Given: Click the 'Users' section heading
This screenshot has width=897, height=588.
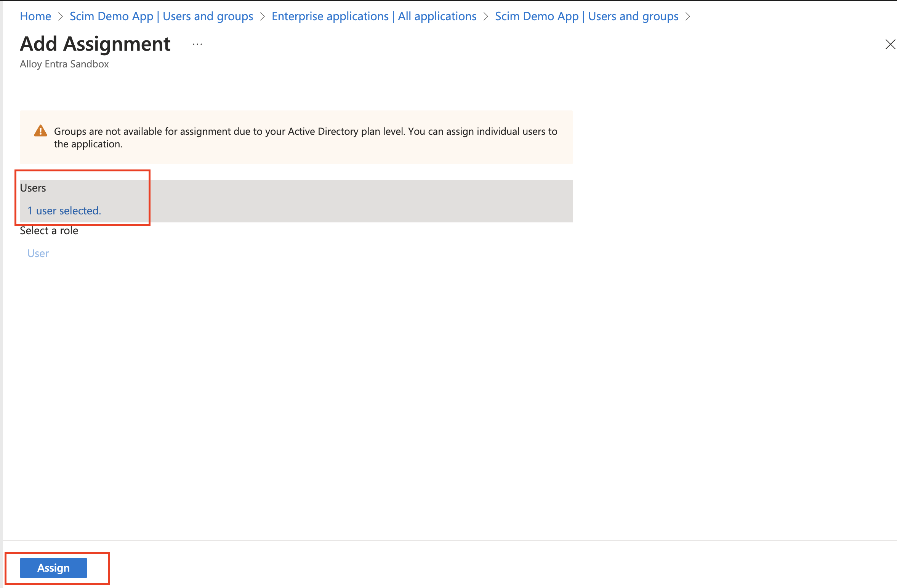Looking at the screenshot, I should (x=33, y=188).
